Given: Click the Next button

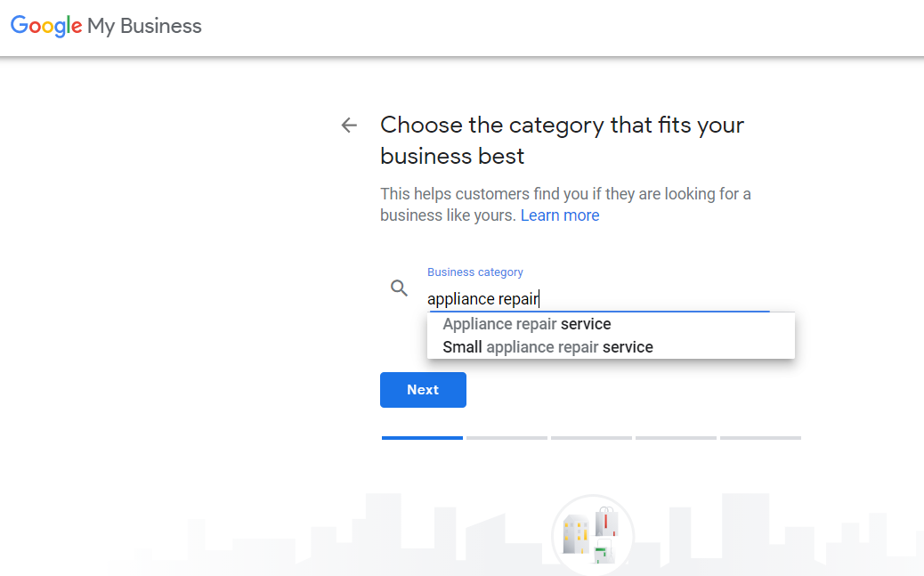Looking at the screenshot, I should click(x=423, y=390).
